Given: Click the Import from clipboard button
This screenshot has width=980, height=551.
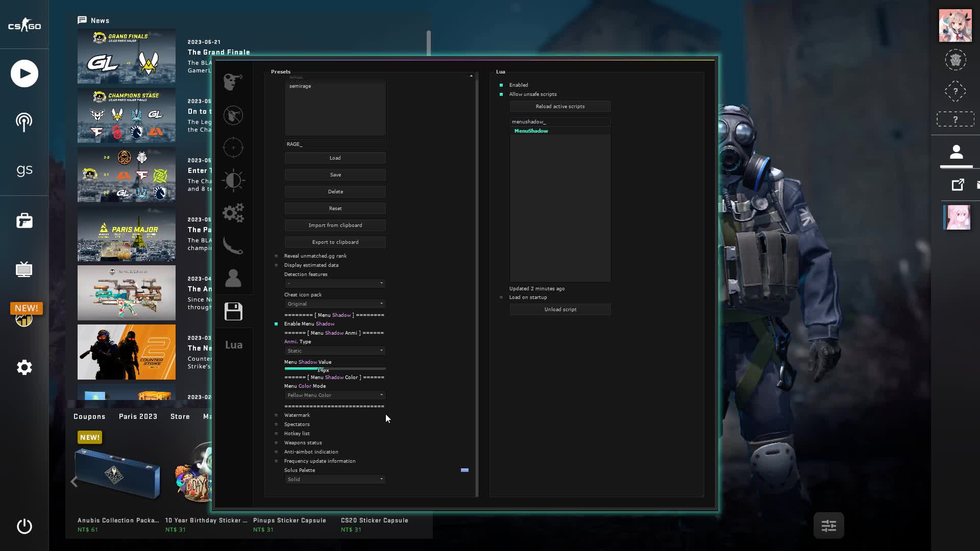Looking at the screenshot, I should tap(335, 225).
